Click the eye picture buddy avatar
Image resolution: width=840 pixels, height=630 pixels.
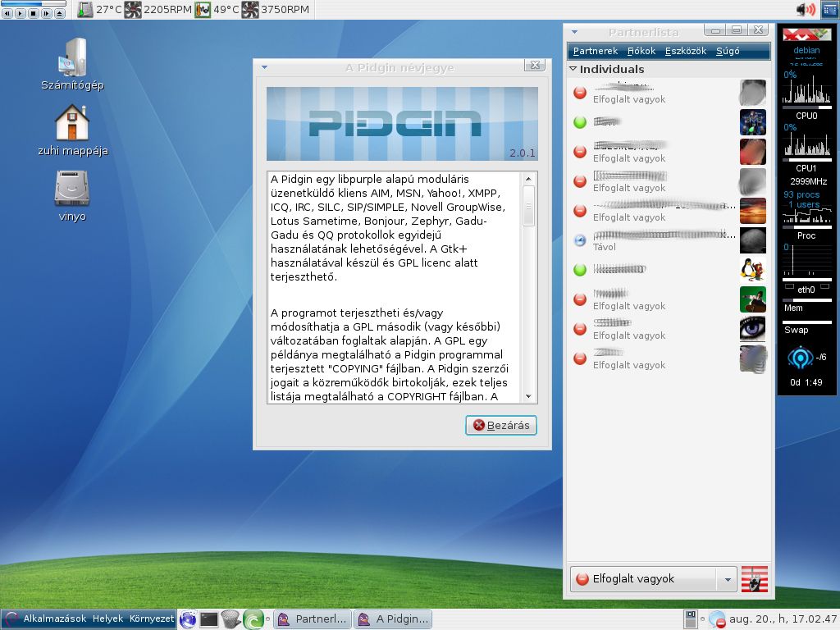(x=753, y=328)
